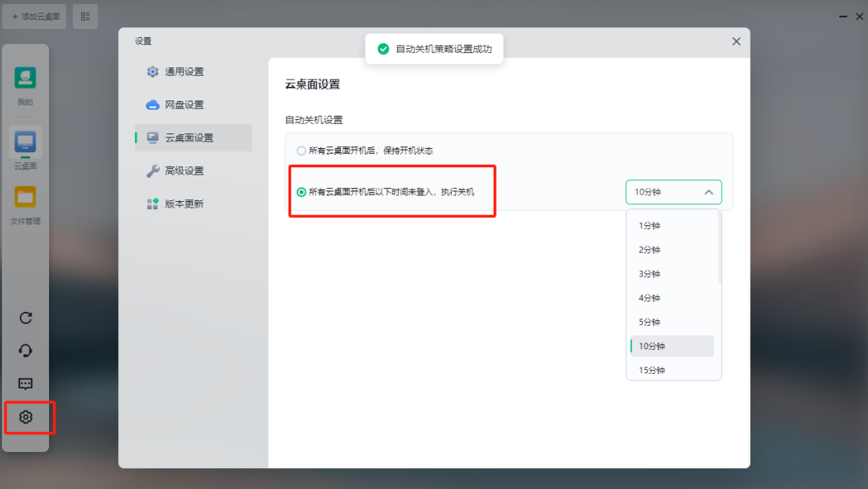
Task: Select 保持开机状态 radio option
Action: pyautogui.click(x=301, y=150)
